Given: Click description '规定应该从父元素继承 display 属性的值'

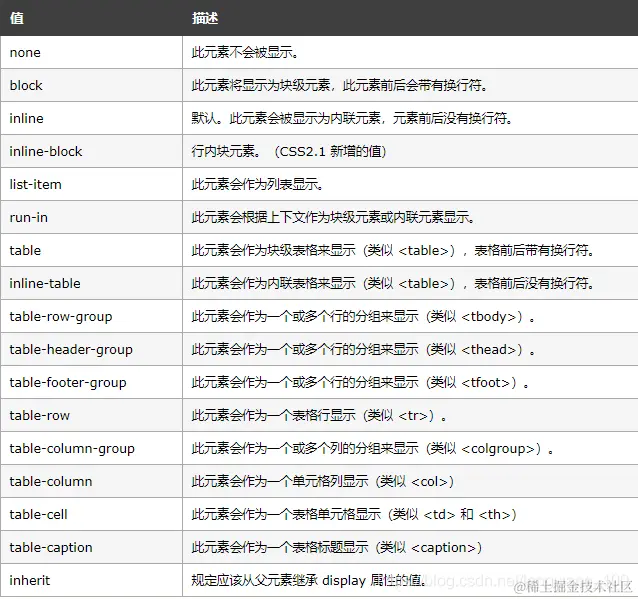Looking at the screenshot, I should pos(309,580).
